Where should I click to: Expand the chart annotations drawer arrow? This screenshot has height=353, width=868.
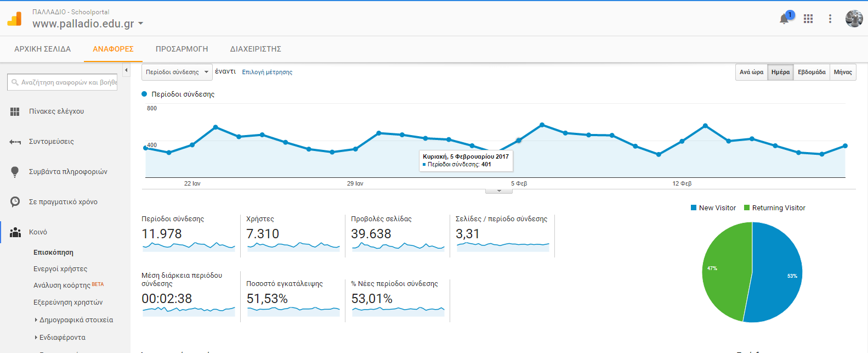[x=499, y=191]
